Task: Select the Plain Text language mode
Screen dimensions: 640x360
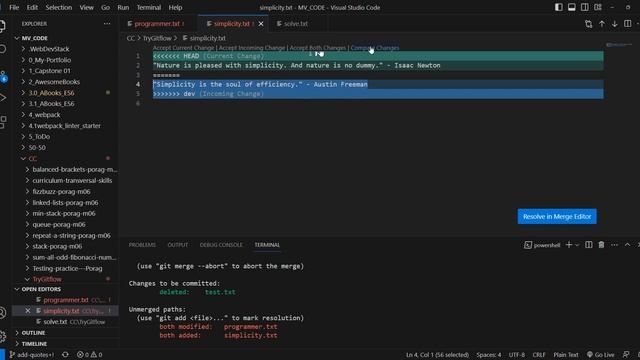Action: tap(566, 355)
